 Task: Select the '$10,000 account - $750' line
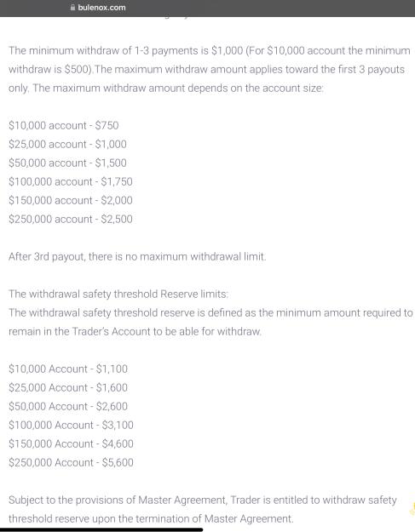(x=64, y=125)
